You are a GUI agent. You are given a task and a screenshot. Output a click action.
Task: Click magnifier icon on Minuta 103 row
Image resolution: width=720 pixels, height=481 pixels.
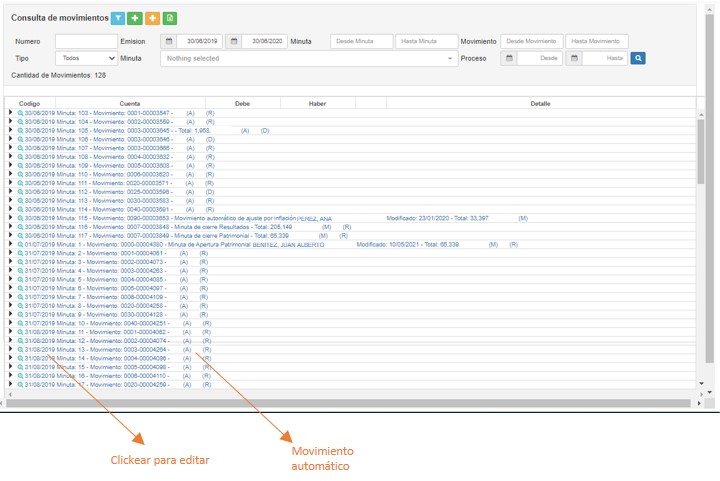[x=20, y=114]
